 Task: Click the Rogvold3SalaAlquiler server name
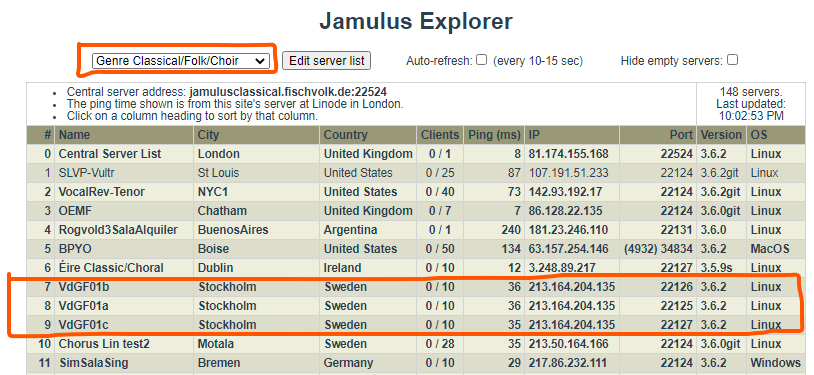118,230
